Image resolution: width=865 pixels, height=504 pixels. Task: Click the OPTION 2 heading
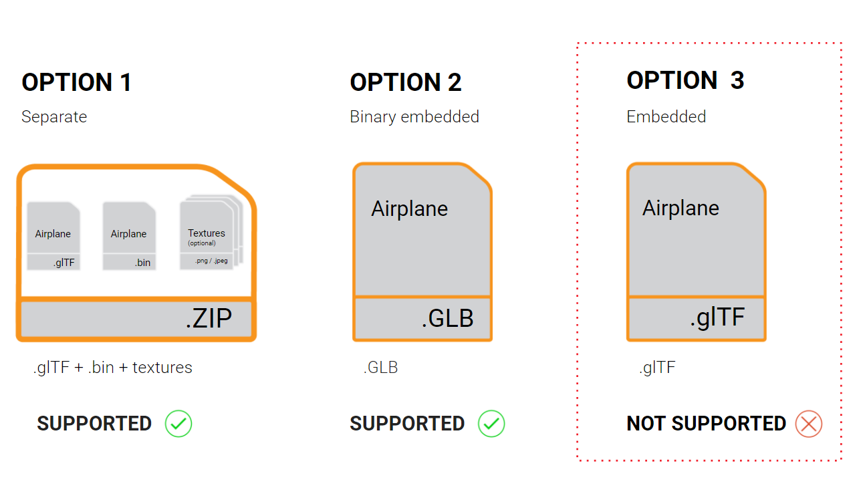[406, 82]
